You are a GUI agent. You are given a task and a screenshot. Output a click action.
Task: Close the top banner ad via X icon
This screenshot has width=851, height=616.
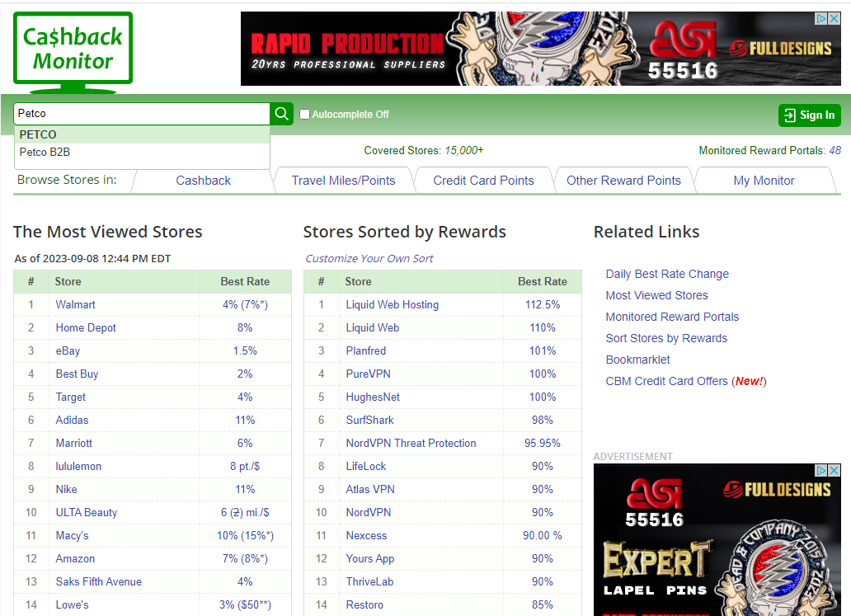834,18
